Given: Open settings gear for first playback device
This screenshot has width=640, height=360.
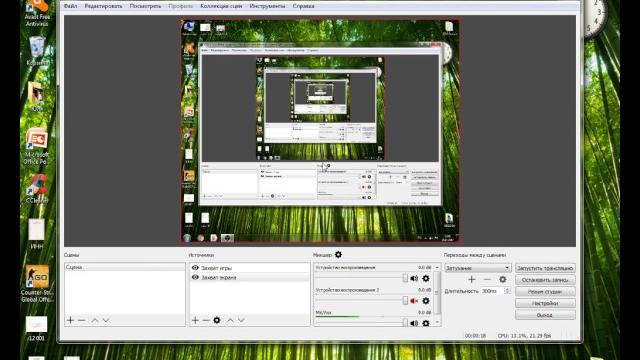Looking at the screenshot, I should (426, 278).
